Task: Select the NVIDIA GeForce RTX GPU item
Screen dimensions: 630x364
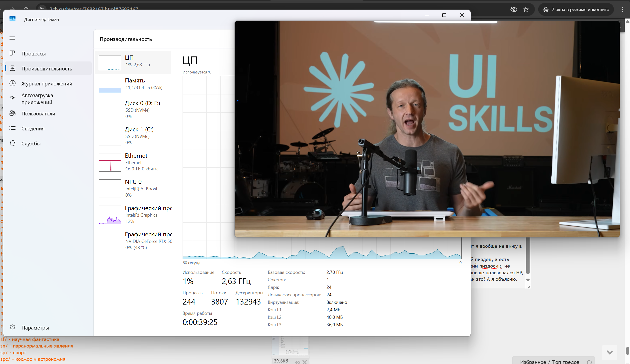Action: (x=133, y=241)
